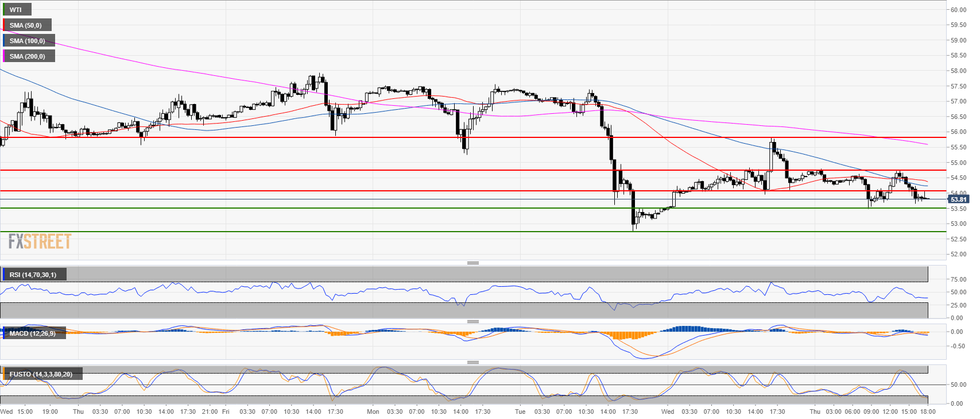Click the FXStreet logo watermark
This screenshot has height=419, width=980.
(40, 241)
